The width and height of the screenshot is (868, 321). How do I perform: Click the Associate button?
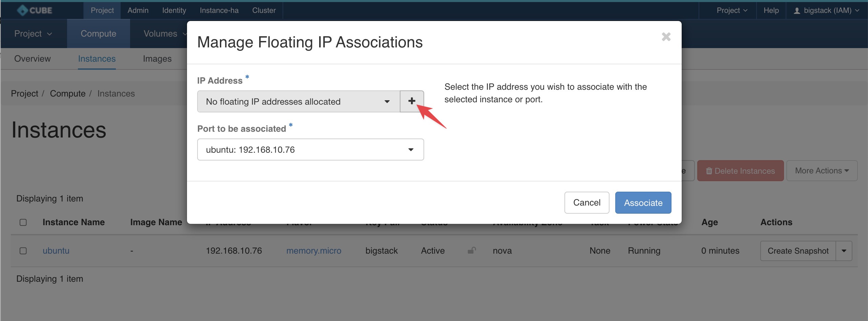click(643, 202)
